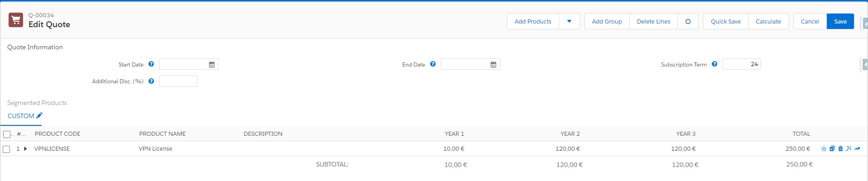
Task: Delete the VPN License line via trash icon
Action: tap(840, 149)
